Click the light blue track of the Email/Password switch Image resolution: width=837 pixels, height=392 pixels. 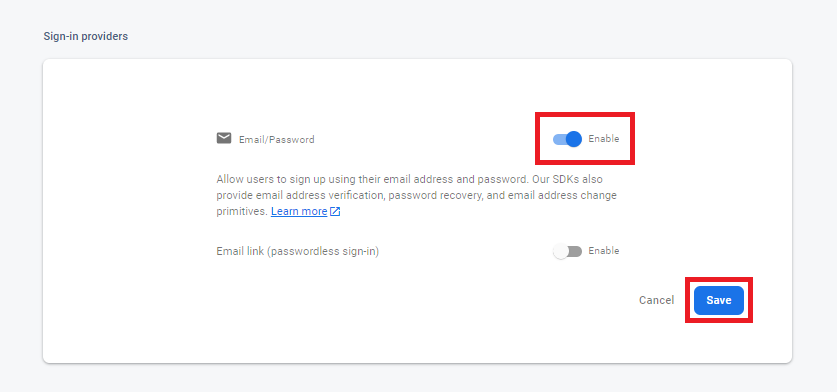click(x=558, y=139)
